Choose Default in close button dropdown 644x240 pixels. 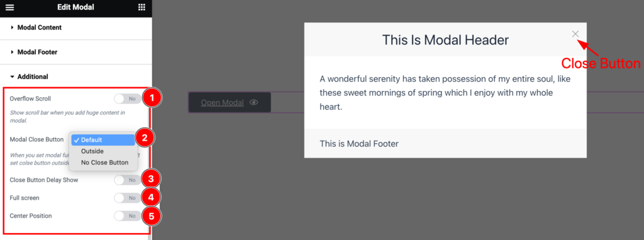coord(103,140)
